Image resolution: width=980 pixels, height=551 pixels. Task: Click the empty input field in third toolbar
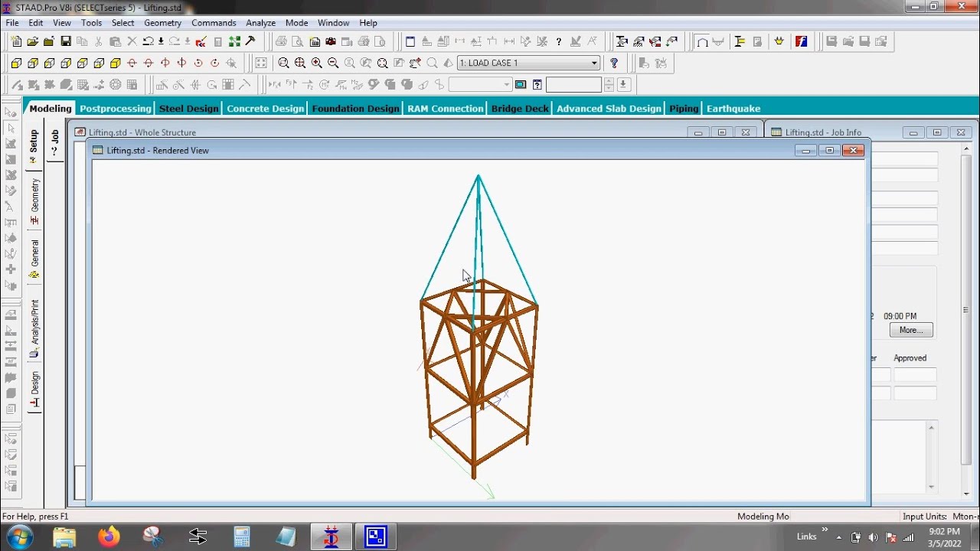click(574, 84)
